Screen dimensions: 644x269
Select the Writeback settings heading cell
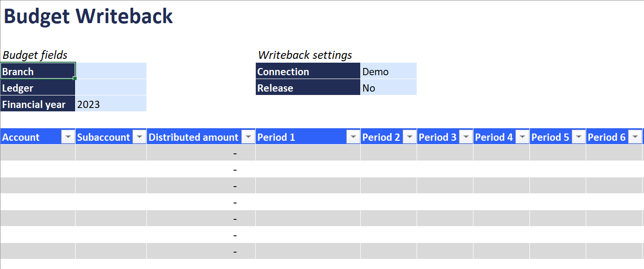305,55
